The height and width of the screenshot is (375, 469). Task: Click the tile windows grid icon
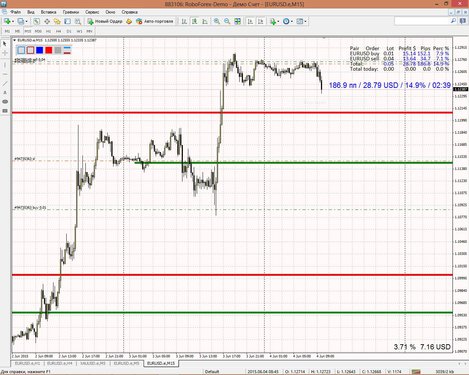237,21
